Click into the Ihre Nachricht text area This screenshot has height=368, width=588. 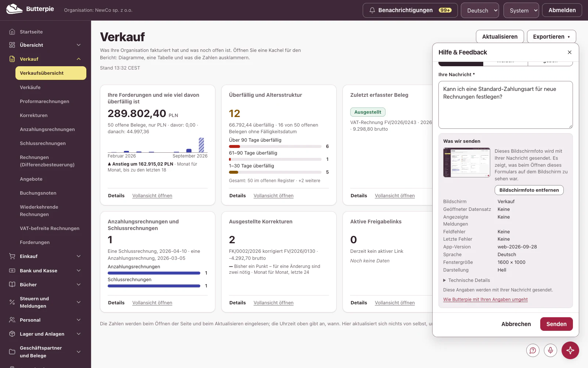506,105
